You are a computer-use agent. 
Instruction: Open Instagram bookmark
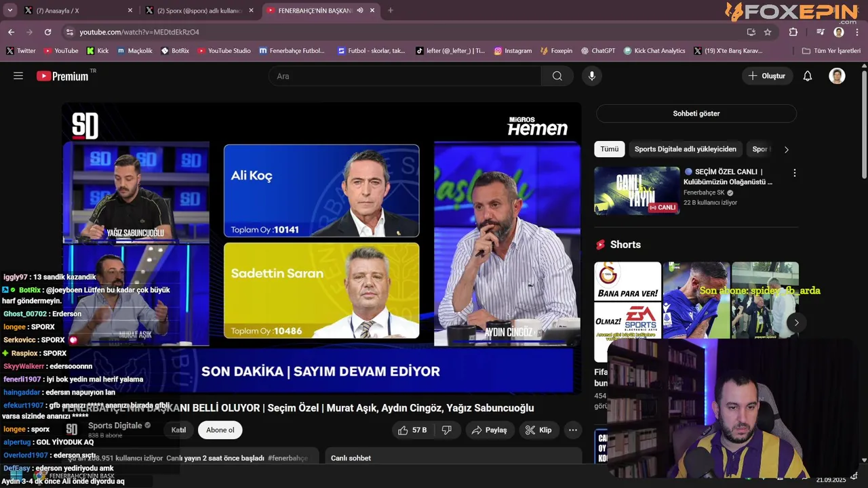pos(513,51)
